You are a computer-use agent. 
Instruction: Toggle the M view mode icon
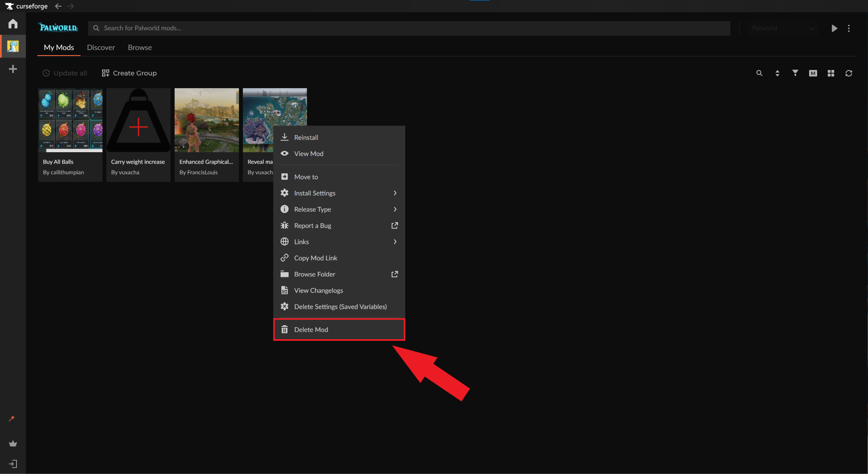(813, 73)
